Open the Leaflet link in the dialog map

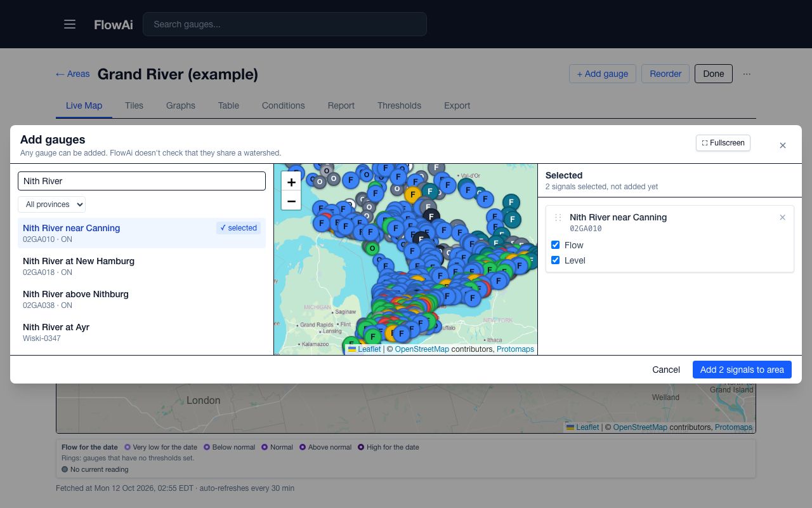364,349
